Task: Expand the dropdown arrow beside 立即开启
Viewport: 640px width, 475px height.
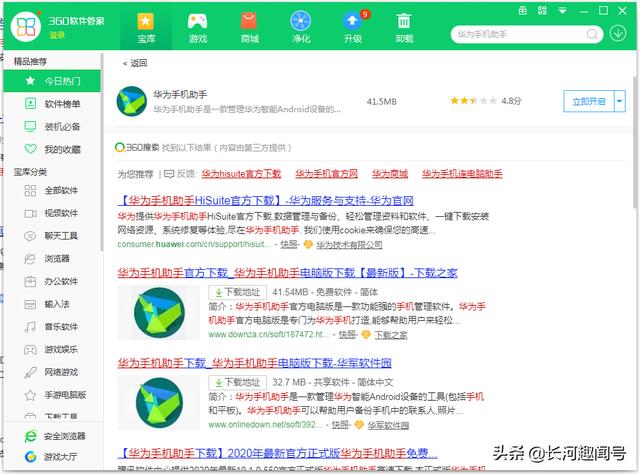Action: 620,101
